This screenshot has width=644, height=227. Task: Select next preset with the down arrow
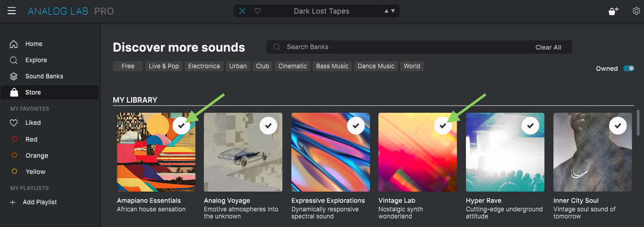[393, 11]
